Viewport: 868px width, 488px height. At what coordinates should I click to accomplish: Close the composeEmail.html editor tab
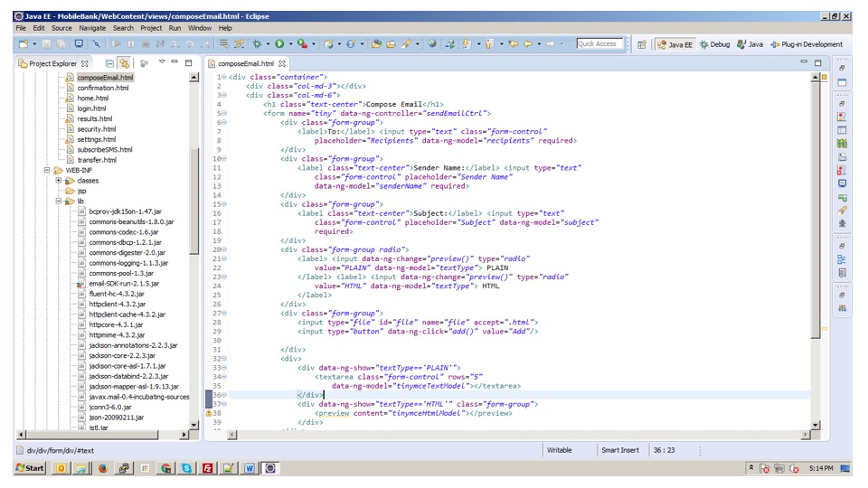click(282, 63)
